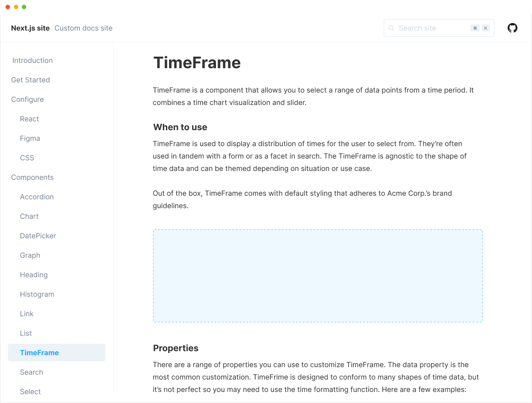Click the red traffic light button

pyautogui.click(x=7, y=7)
